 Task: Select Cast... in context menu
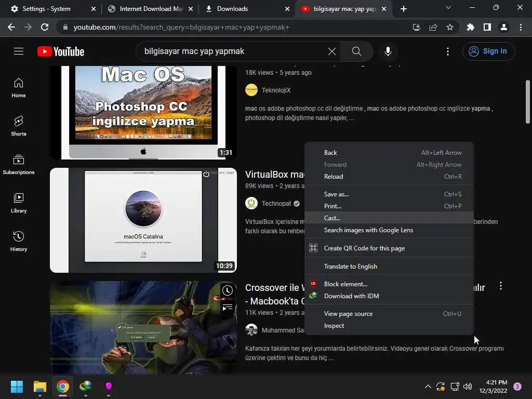tap(389, 218)
